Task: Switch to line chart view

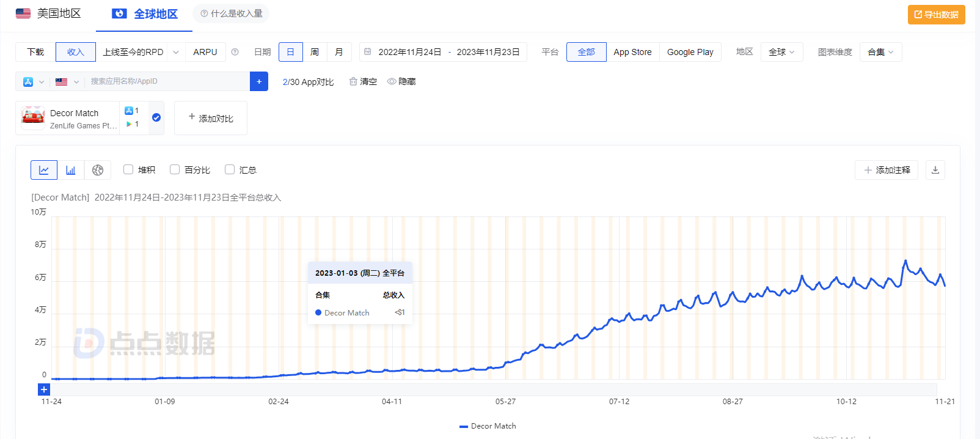Action: [44, 170]
